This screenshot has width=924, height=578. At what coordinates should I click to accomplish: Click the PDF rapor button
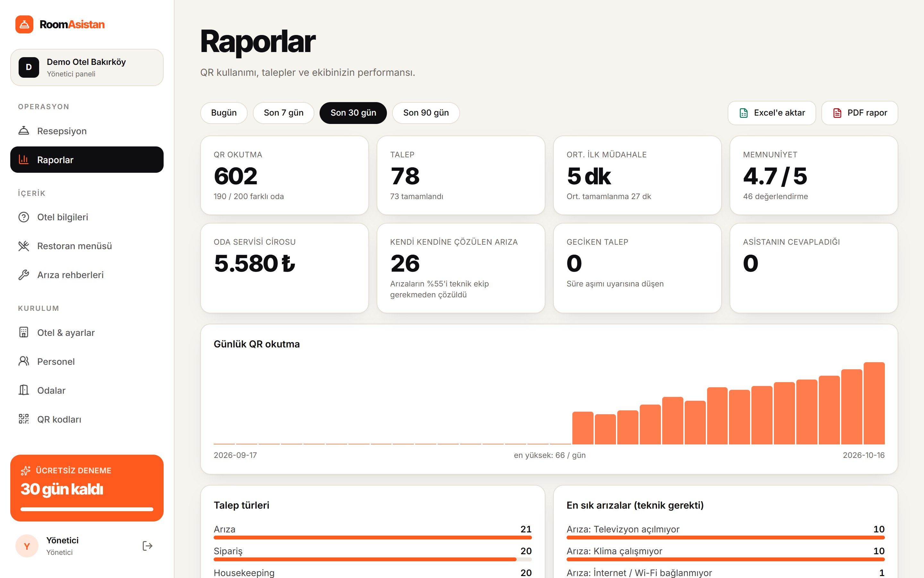point(860,113)
